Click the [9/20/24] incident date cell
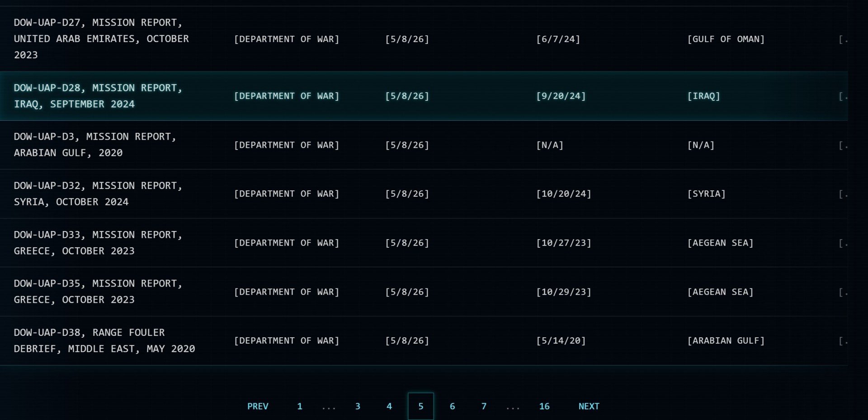 point(561,96)
